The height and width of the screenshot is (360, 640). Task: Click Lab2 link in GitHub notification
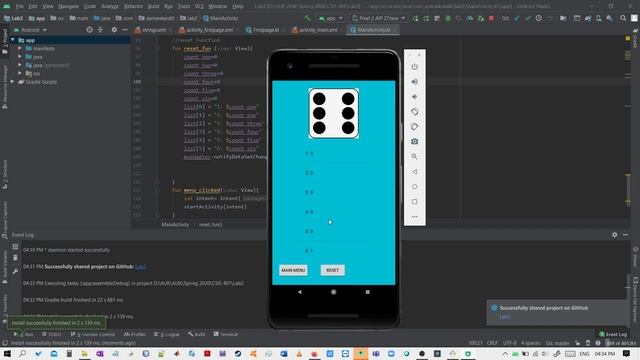point(505,316)
